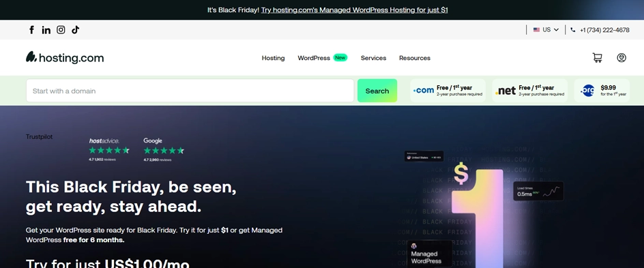
Task: Open the Facebook social icon
Action: coord(31,29)
